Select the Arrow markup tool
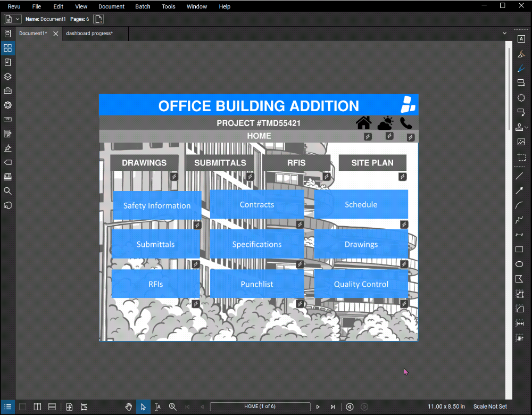532x415 pixels. pyautogui.click(x=521, y=190)
